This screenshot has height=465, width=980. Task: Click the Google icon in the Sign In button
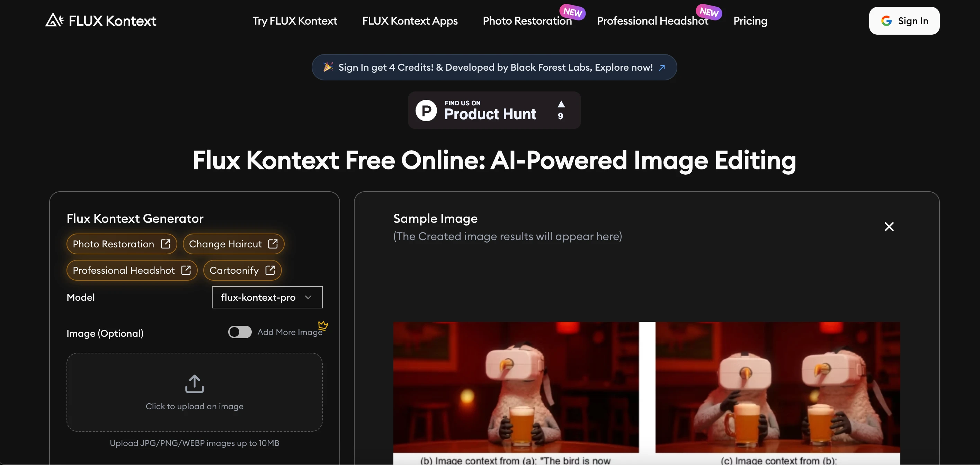click(x=887, y=20)
